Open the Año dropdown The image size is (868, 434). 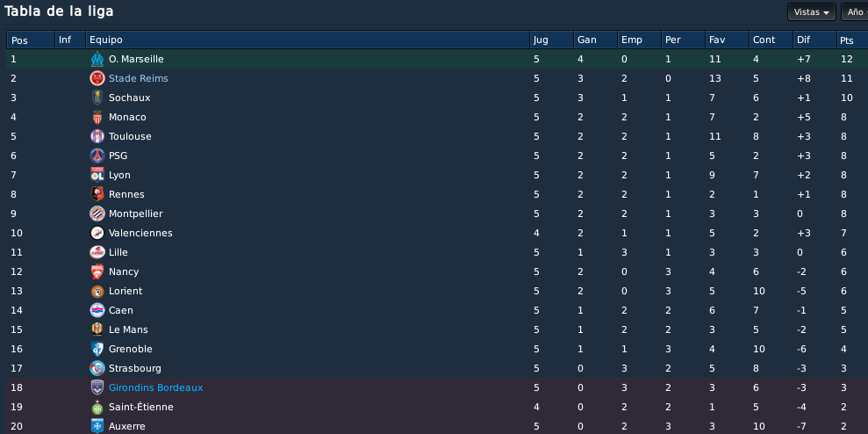click(854, 11)
